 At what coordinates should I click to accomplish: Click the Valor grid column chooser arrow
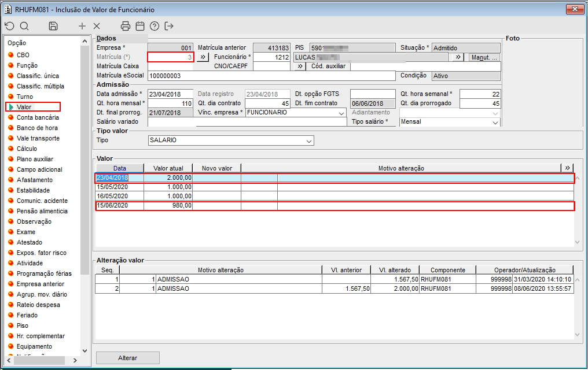click(x=567, y=168)
